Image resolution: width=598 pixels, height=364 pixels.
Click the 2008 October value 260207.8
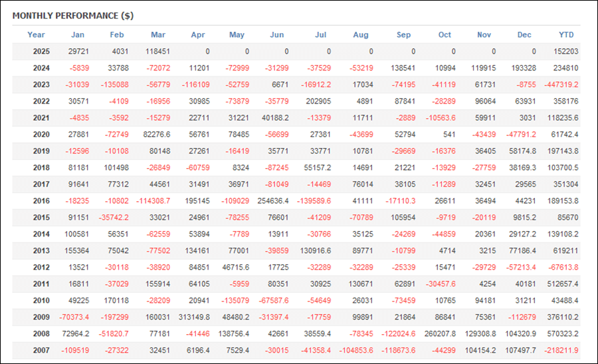[x=440, y=334]
